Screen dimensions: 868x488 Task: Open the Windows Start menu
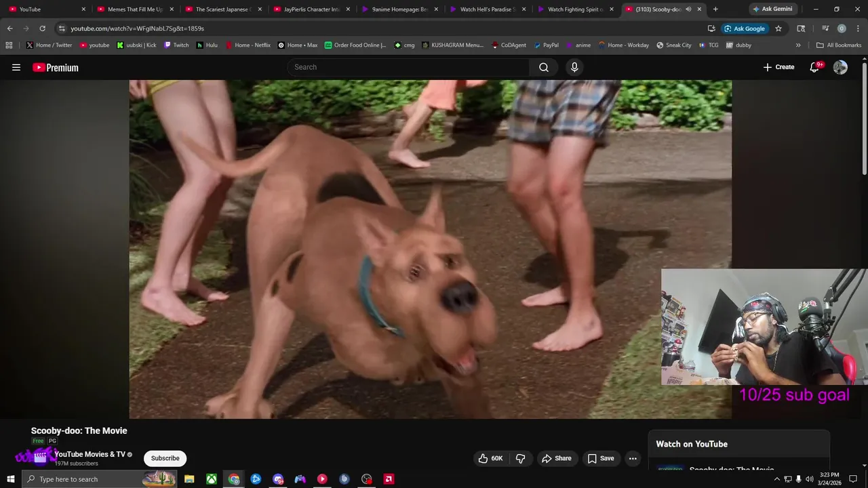click(10, 479)
